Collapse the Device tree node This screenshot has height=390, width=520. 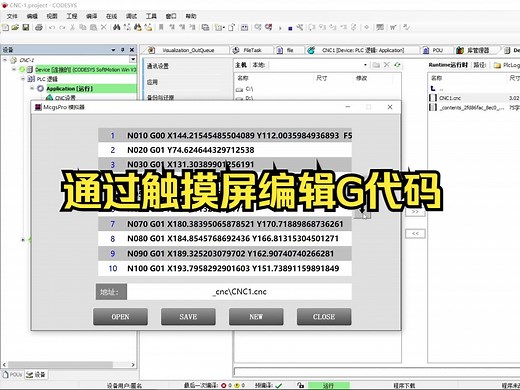tap(14, 69)
